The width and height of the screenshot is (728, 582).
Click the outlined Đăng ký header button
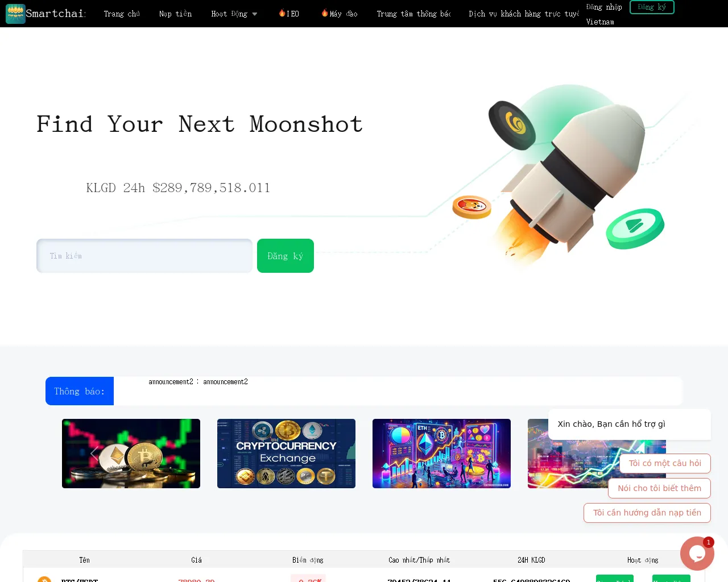pyautogui.click(x=652, y=7)
